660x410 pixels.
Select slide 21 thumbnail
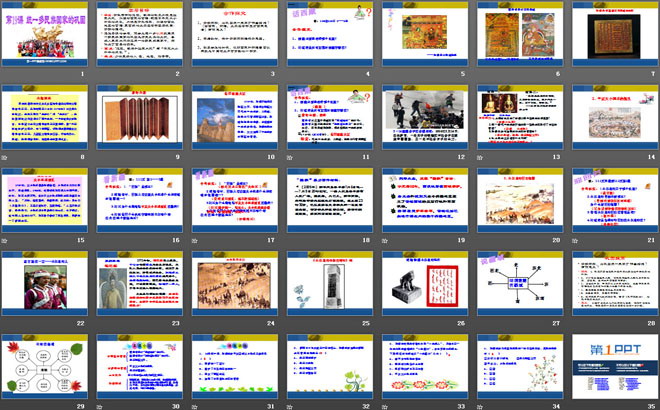pos(615,201)
